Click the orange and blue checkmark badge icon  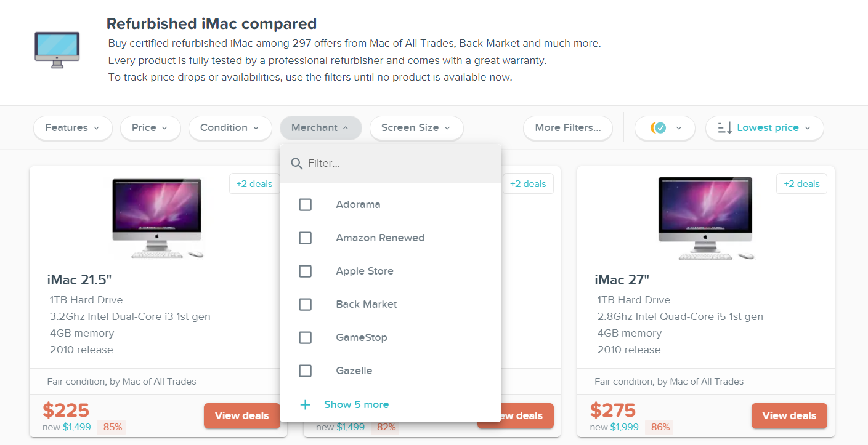tap(658, 128)
